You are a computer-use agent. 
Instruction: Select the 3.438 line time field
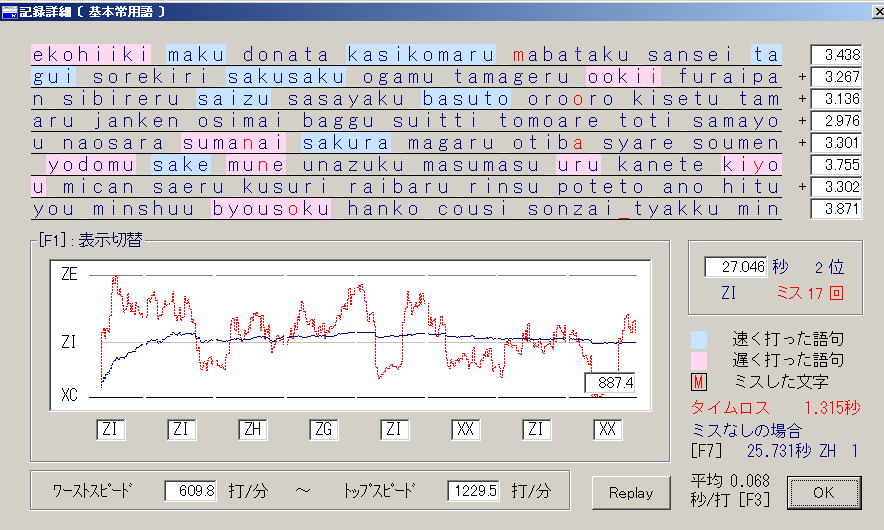(836, 55)
